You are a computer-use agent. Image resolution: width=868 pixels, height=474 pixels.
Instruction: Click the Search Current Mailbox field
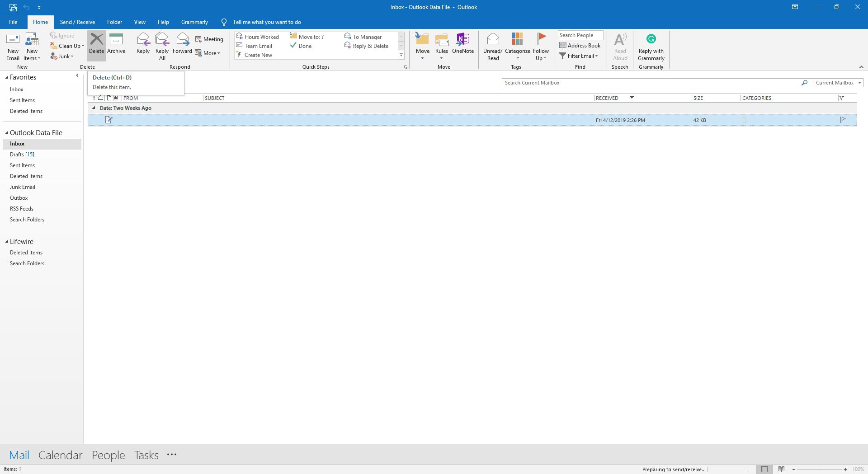pos(651,83)
